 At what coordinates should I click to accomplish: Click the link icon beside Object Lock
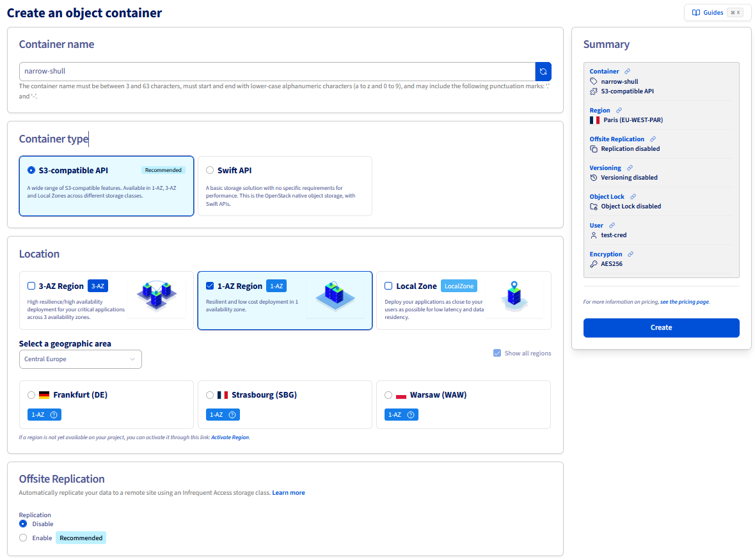tap(633, 197)
